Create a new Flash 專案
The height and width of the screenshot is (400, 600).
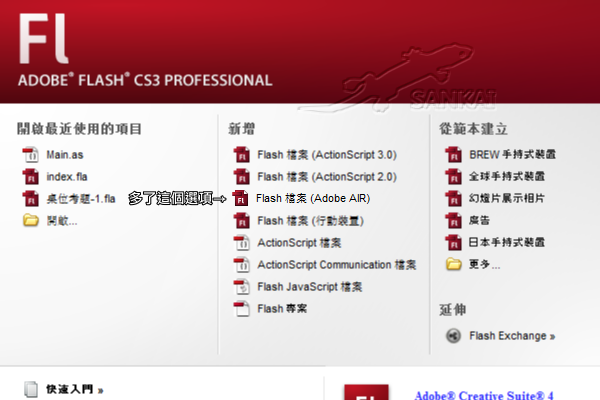[282, 309]
